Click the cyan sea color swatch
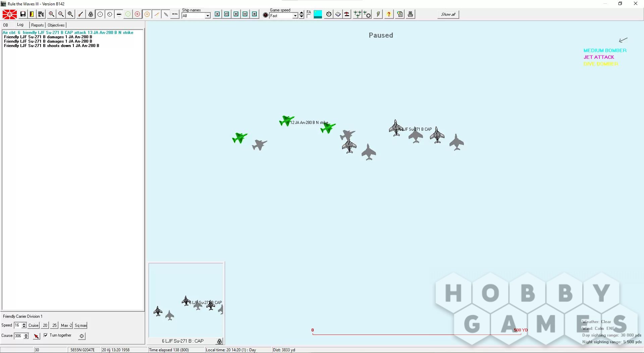Image resolution: width=644 pixels, height=353 pixels. click(318, 14)
